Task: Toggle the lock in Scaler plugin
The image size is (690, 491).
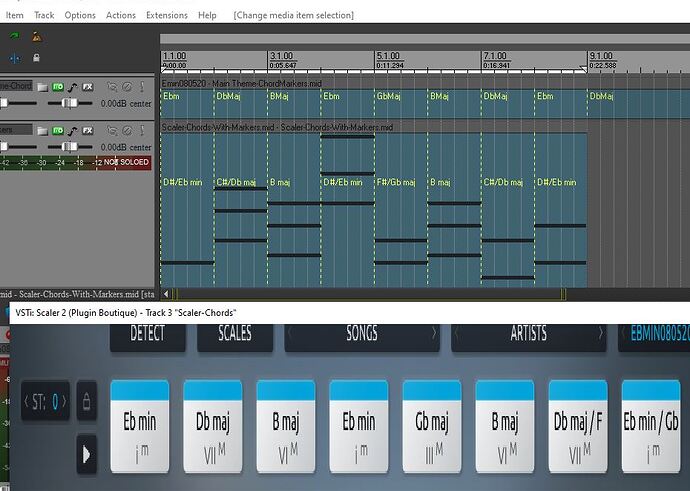Action: pos(87,402)
